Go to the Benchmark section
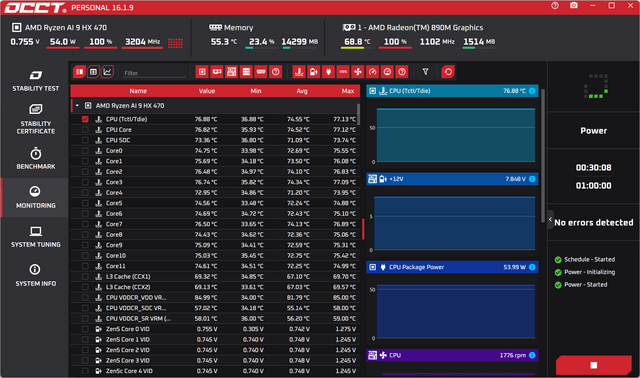Viewport: 640px width, 378px height. [36, 158]
